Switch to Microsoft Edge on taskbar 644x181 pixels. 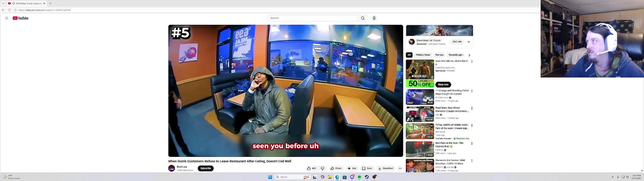[x=337, y=177]
